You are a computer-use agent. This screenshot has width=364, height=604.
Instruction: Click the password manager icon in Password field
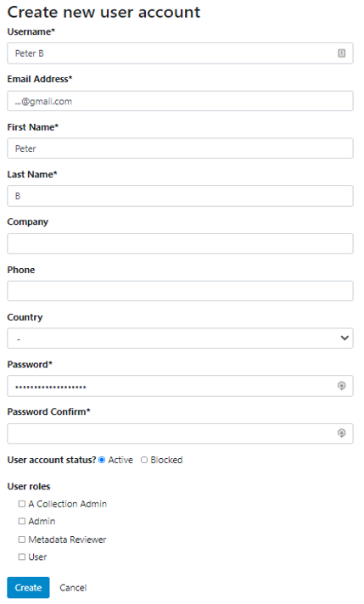click(341, 386)
